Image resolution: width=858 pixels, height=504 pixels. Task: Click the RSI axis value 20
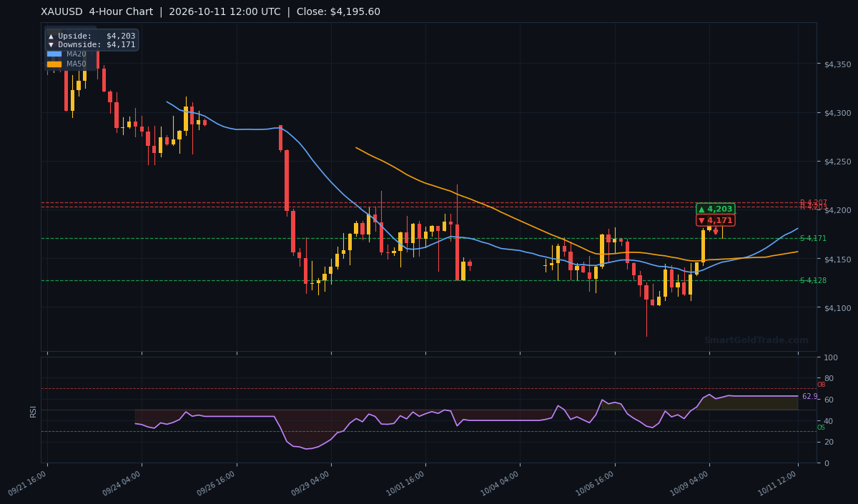tap(829, 442)
